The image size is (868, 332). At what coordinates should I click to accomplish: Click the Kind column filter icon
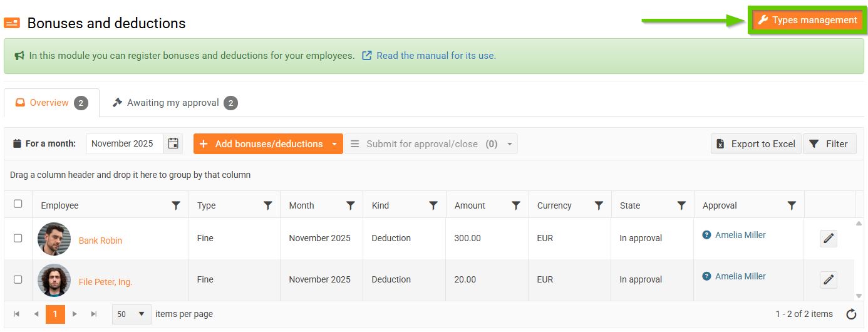pos(433,205)
